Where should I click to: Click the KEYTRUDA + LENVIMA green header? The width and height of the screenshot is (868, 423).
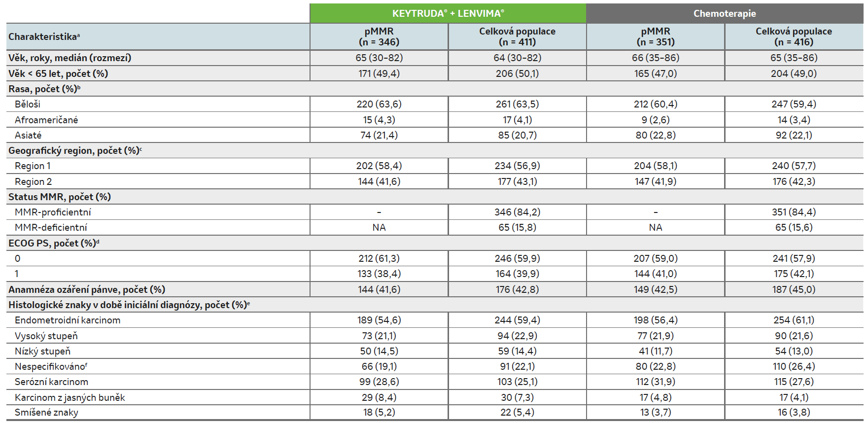[x=448, y=13]
